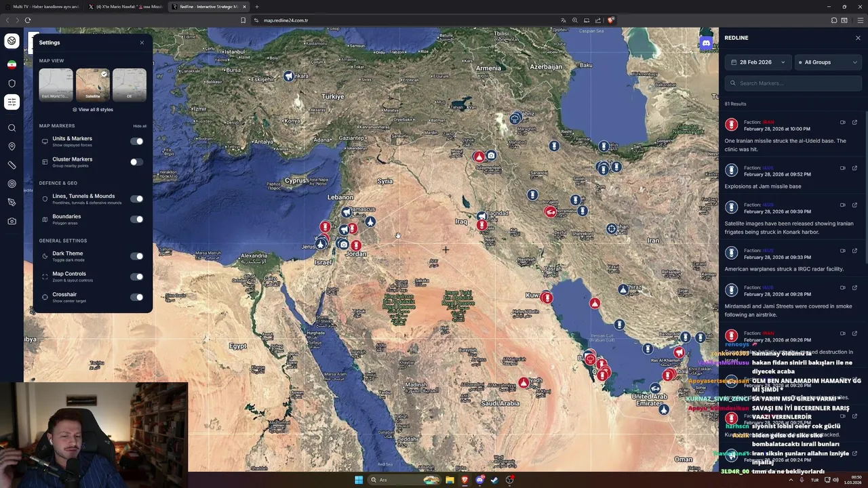Open the Iran flag country selector

click(12, 64)
